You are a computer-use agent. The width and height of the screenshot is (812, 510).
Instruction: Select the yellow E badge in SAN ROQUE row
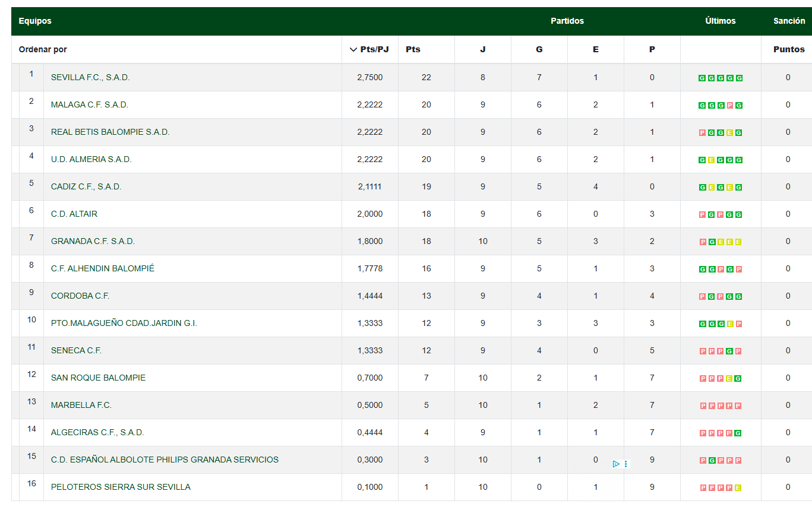(729, 379)
